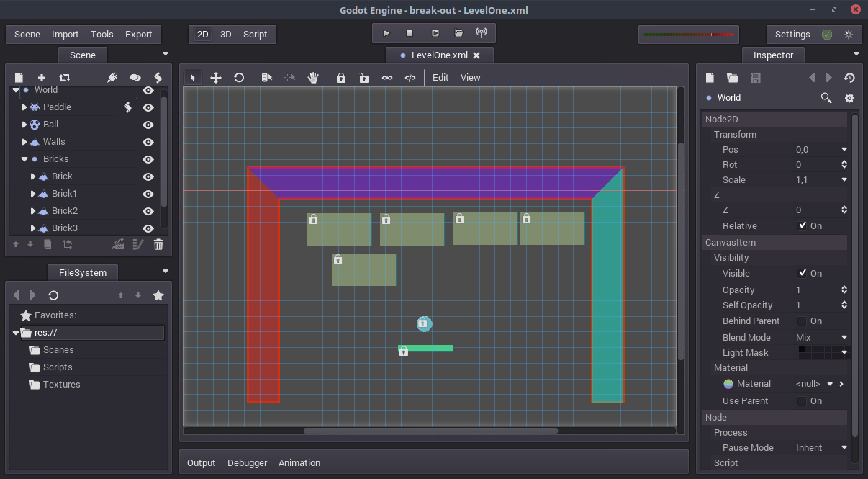Toggle visibility of Brick2
Screen dimensions: 868x479
pyautogui.click(x=148, y=210)
